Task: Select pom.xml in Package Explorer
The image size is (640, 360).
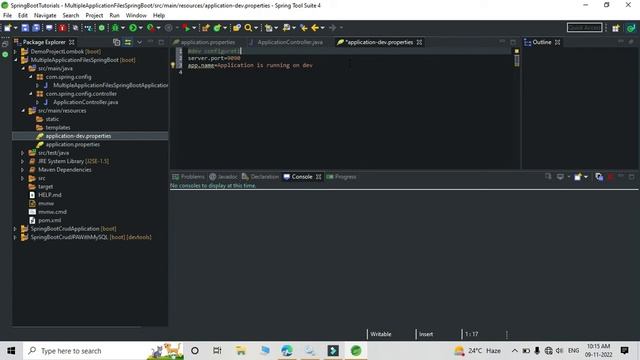Action: (49, 220)
